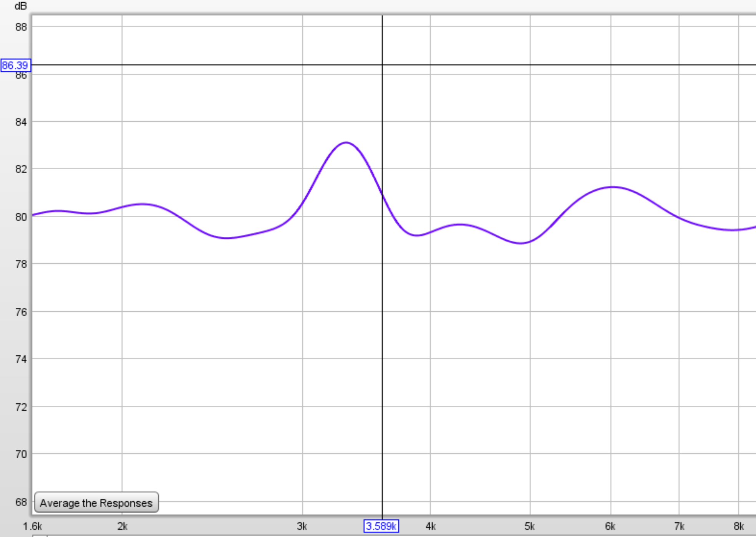756x537 pixels.
Task: Click the 88 label on dB axis
Action: (21, 27)
